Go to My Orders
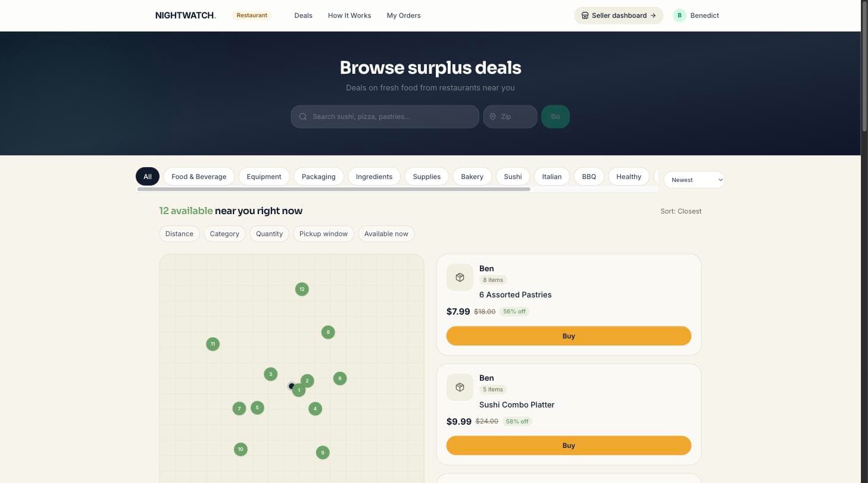The width and height of the screenshot is (868, 483). pyautogui.click(x=404, y=15)
